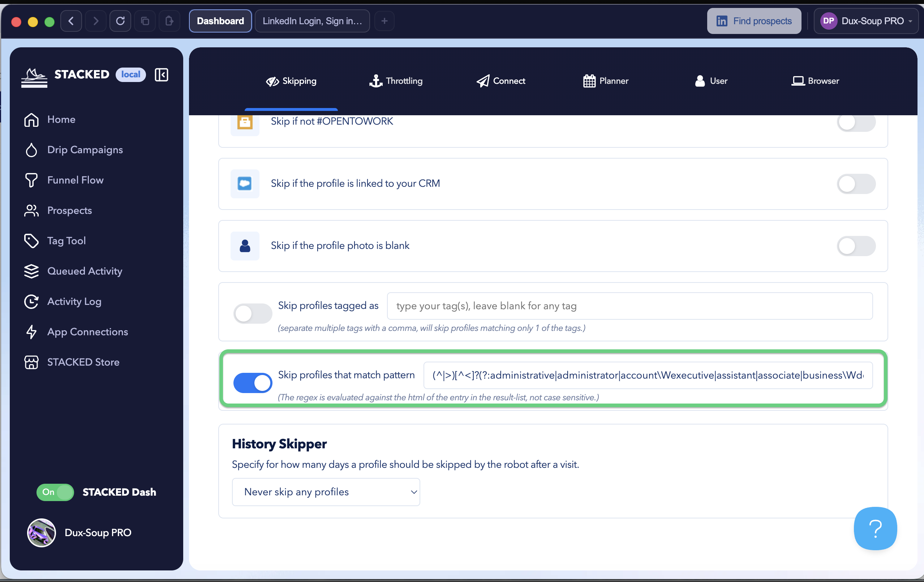This screenshot has height=582, width=924.
Task: Click the #OPENTOWORK briefcase icon
Action: coord(245,123)
